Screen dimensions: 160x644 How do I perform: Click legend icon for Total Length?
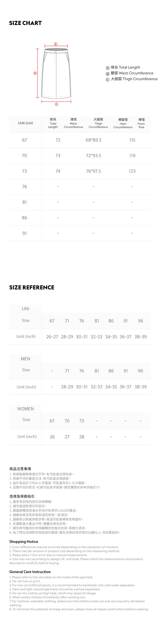108,68
